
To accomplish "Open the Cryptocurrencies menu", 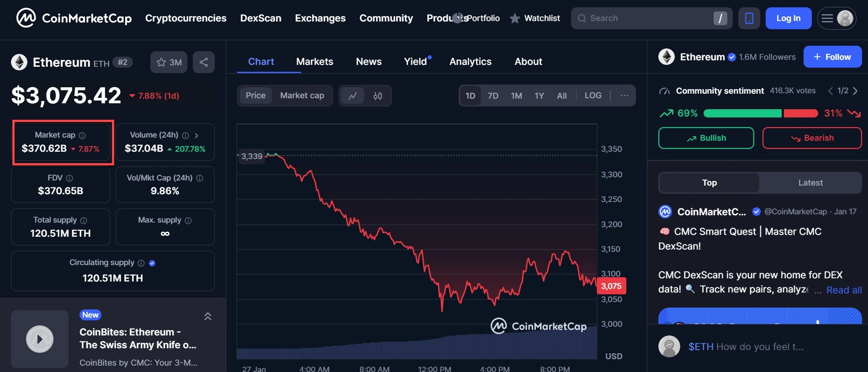I will (x=185, y=18).
